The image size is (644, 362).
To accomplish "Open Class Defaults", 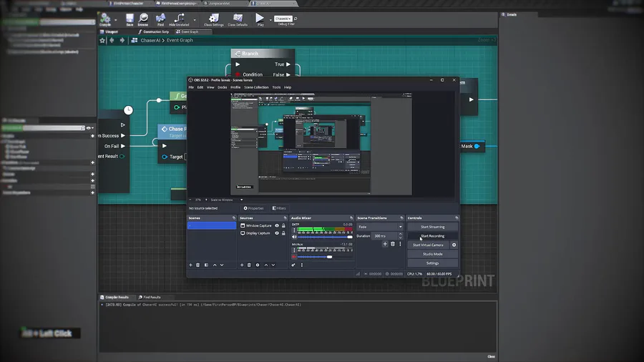I will coord(238,19).
